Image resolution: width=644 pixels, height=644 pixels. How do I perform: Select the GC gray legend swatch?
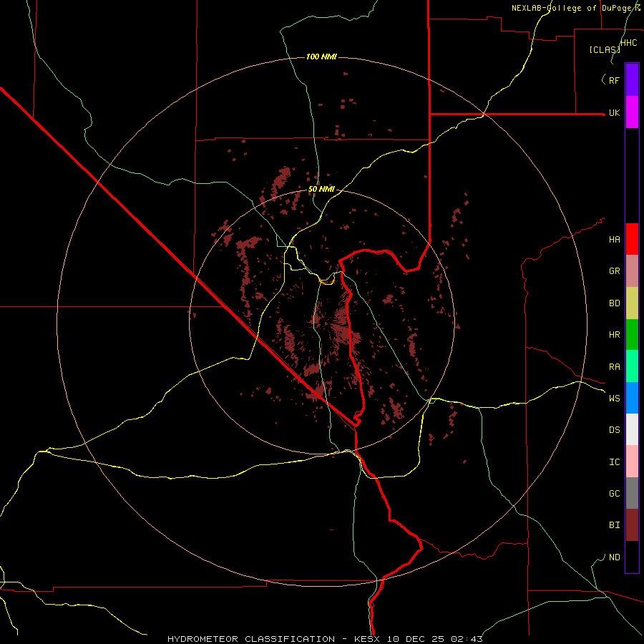pyautogui.click(x=632, y=493)
